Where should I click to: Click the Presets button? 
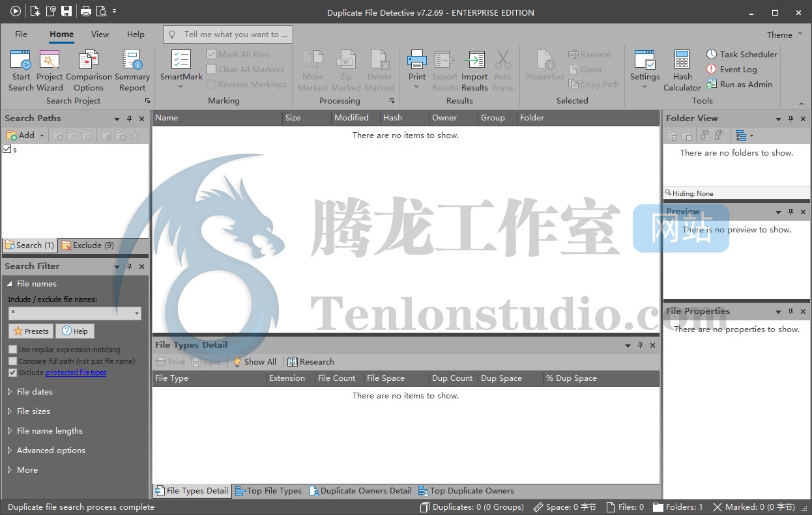[31, 331]
